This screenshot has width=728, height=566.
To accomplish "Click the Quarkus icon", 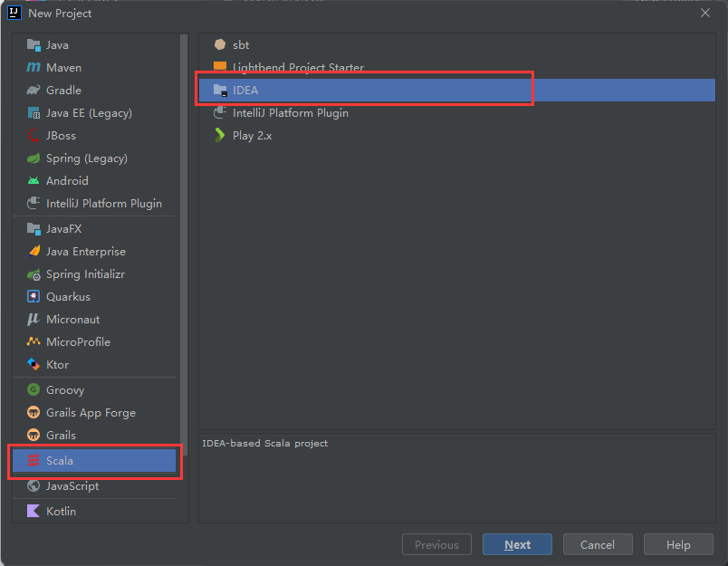I will click(x=34, y=297).
